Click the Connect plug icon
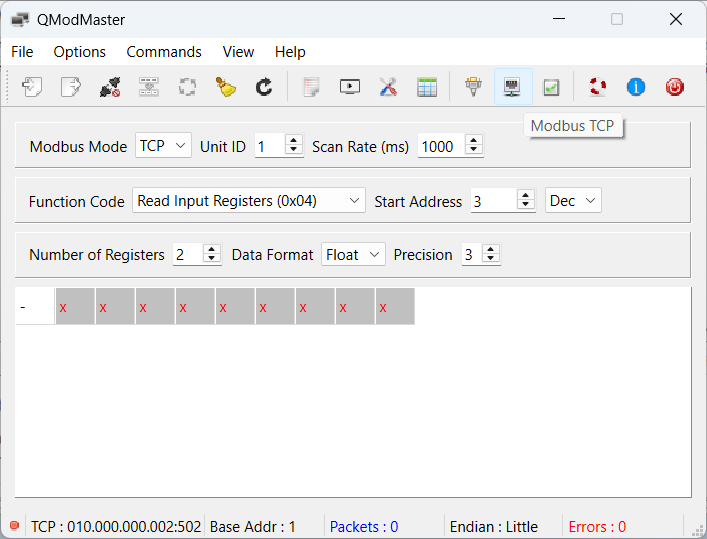The height and width of the screenshot is (539, 707). coord(110,87)
